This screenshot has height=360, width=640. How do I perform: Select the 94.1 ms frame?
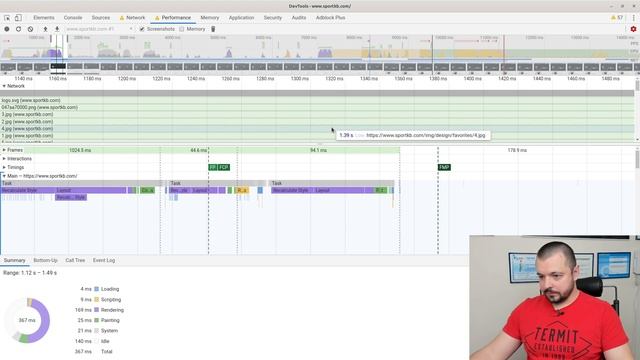pos(318,150)
